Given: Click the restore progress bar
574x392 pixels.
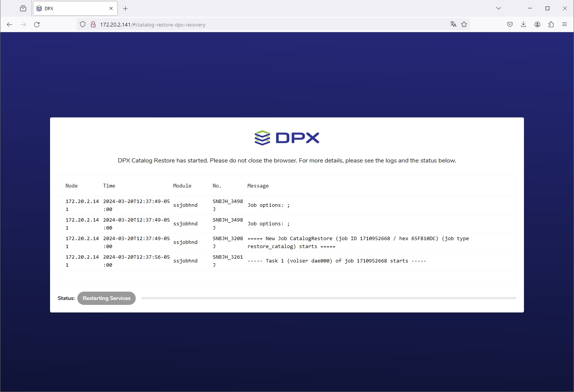Looking at the screenshot, I should (328, 298).
